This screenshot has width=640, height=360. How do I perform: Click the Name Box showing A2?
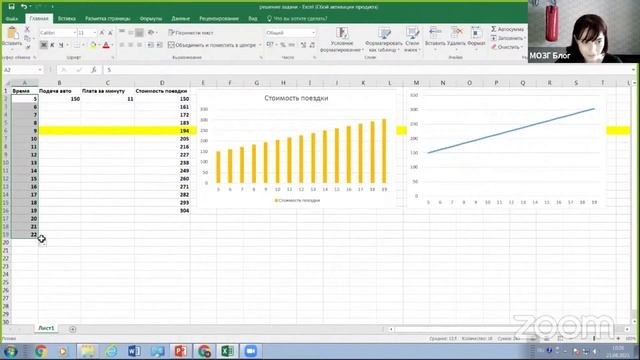tap(22, 70)
